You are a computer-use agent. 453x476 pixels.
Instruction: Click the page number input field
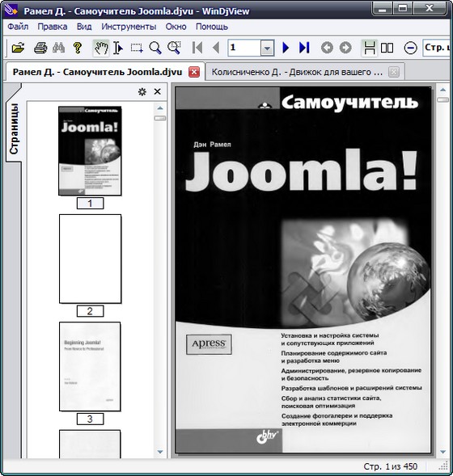pyautogui.click(x=244, y=48)
